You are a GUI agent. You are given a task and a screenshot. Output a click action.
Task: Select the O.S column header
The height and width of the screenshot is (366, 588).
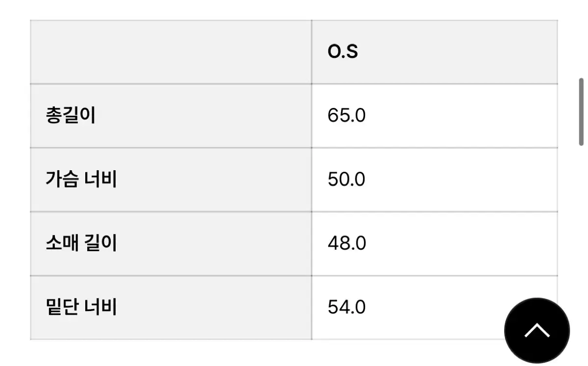(x=343, y=52)
